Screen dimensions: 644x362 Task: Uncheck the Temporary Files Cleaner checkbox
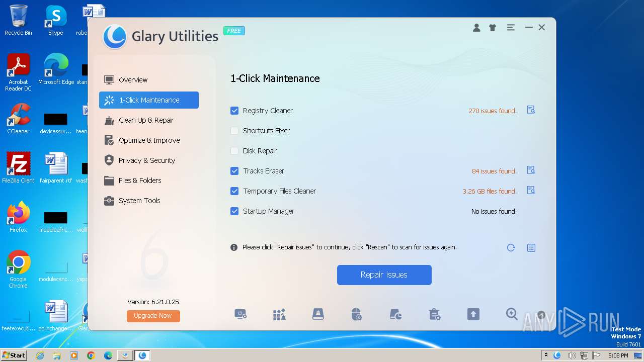[234, 191]
